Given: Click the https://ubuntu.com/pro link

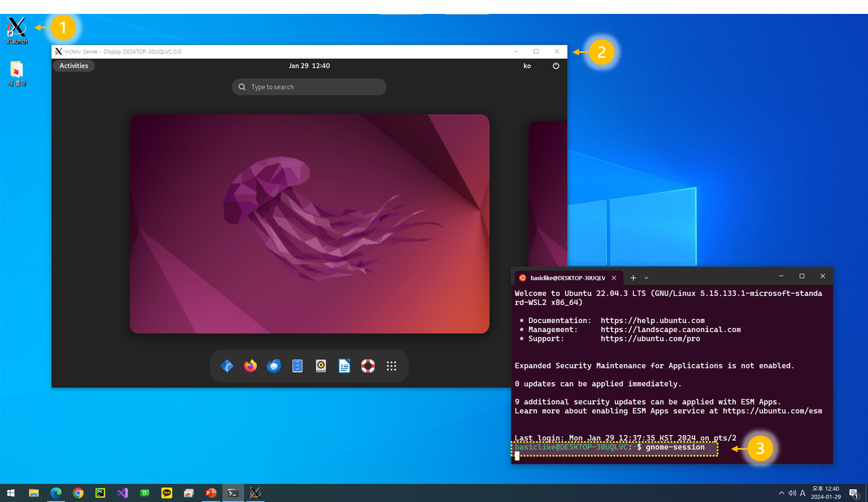Looking at the screenshot, I should click(x=651, y=339).
